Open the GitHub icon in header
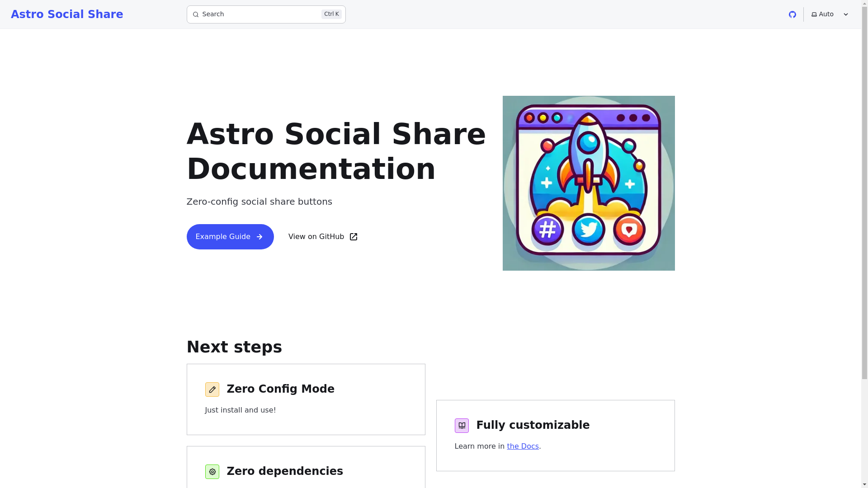Viewport: 868px width, 488px height. coord(793,14)
